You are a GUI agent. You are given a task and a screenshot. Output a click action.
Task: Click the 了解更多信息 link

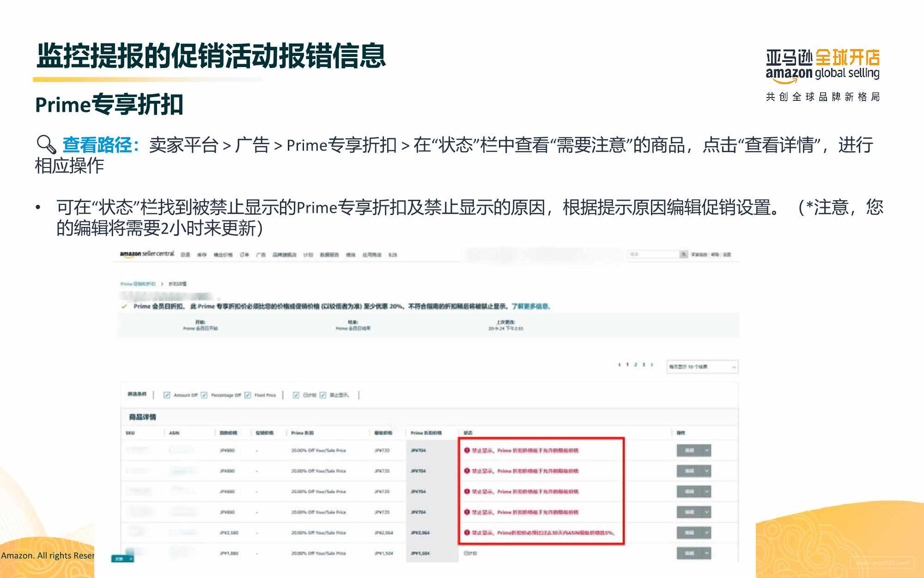(x=530, y=306)
